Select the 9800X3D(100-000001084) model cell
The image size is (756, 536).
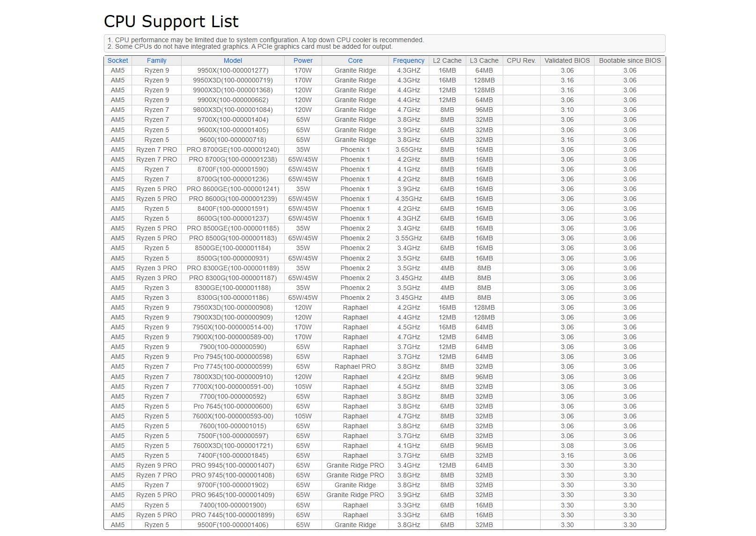click(x=233, y=110)
